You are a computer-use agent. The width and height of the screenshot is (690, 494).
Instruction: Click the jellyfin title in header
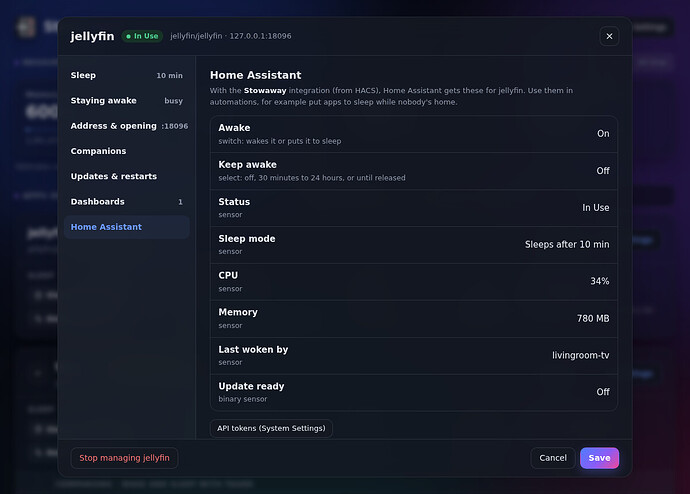coord(92,36)
